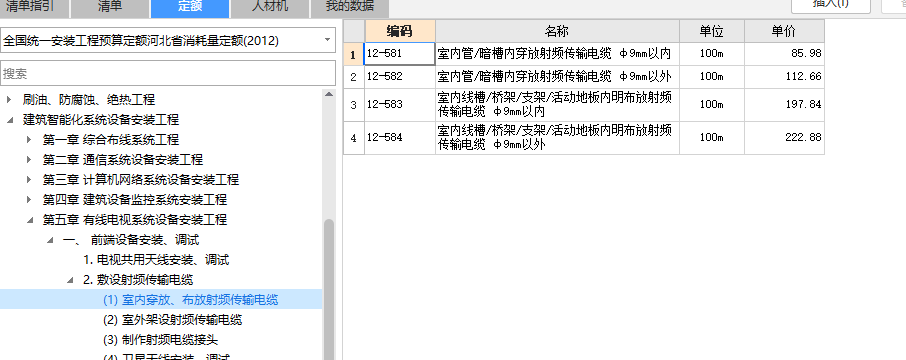
Task: Select code cell 12-584
Action: (x=399, y=138)
